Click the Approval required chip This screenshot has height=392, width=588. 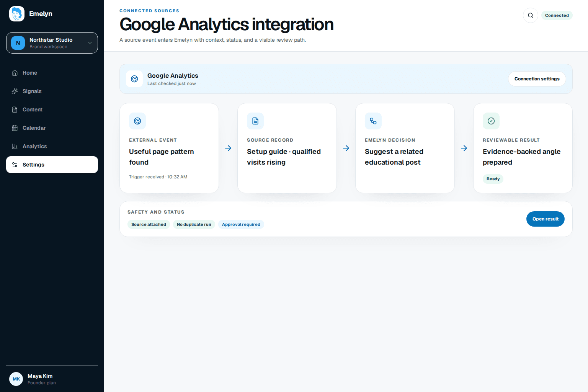(241, 224)
